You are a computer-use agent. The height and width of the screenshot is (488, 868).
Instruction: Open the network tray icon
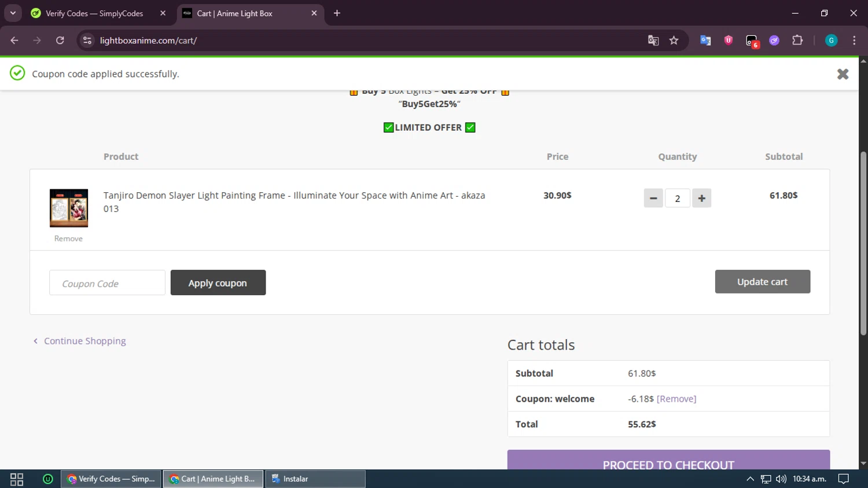coord(766,479)
